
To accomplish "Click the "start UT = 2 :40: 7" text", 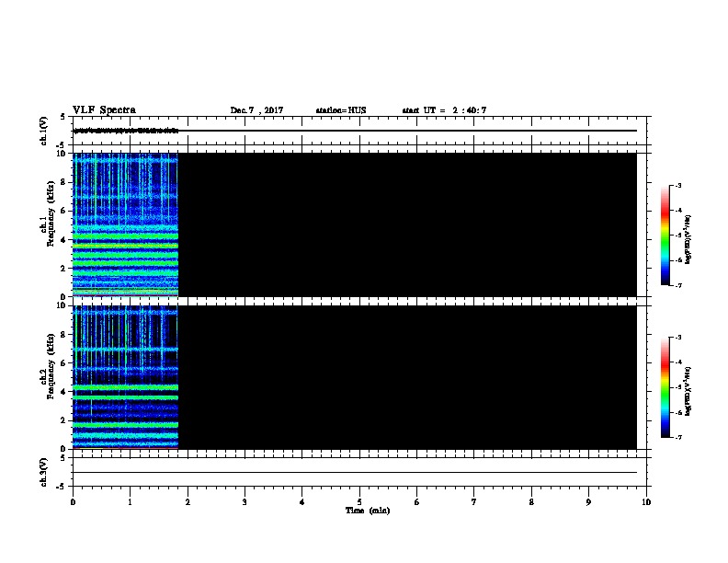I will (444, 110).
